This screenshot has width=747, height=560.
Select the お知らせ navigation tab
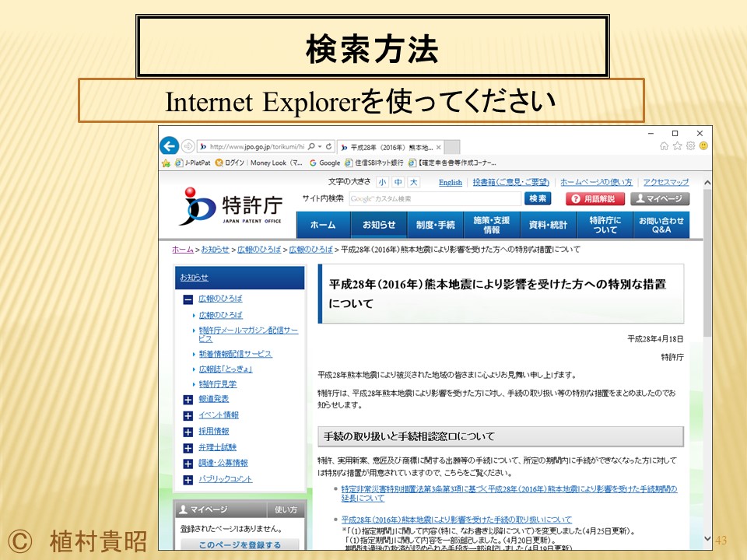point(379,225)
